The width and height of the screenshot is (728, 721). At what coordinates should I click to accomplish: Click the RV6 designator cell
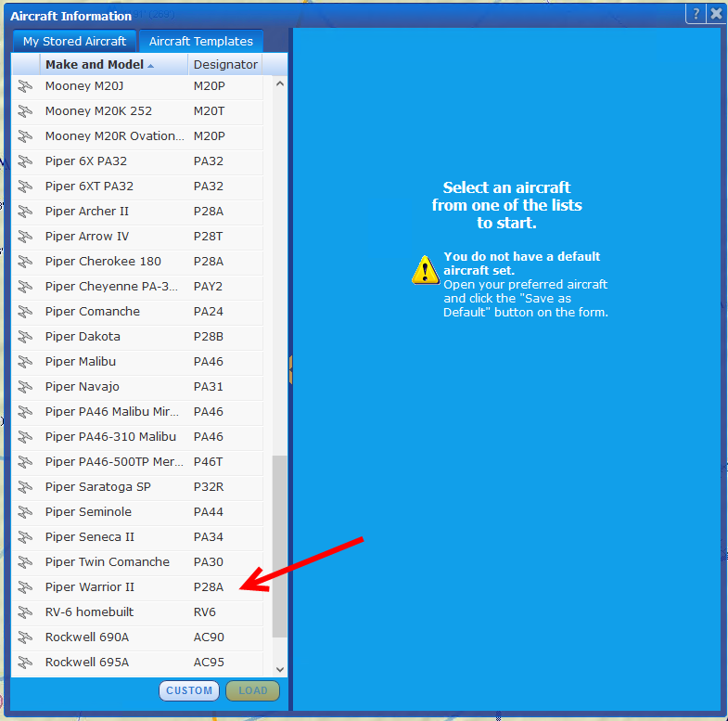pyautogui.click(x=205, y=612)
